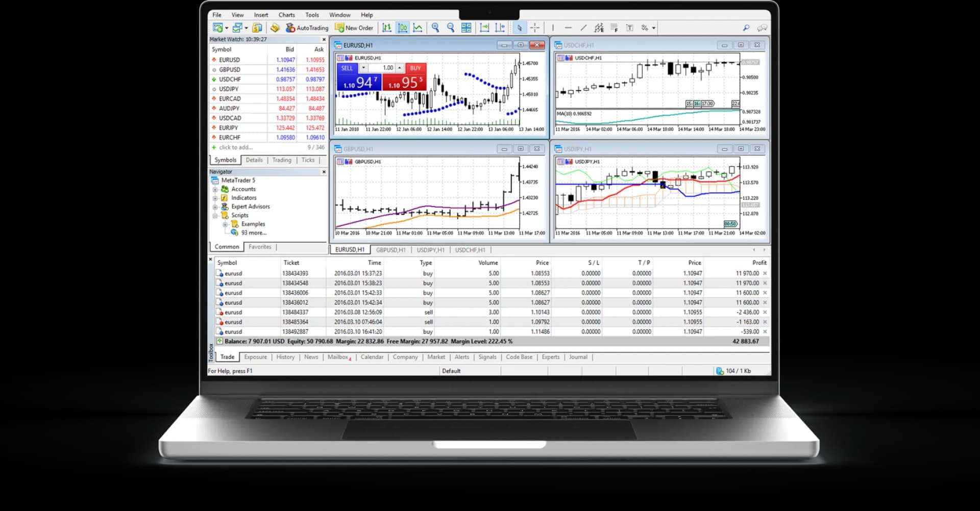The width and height of the screenshot is (980, 511).
Task: Expand the Scripts node in Navigator
Action: pos(215,215)
